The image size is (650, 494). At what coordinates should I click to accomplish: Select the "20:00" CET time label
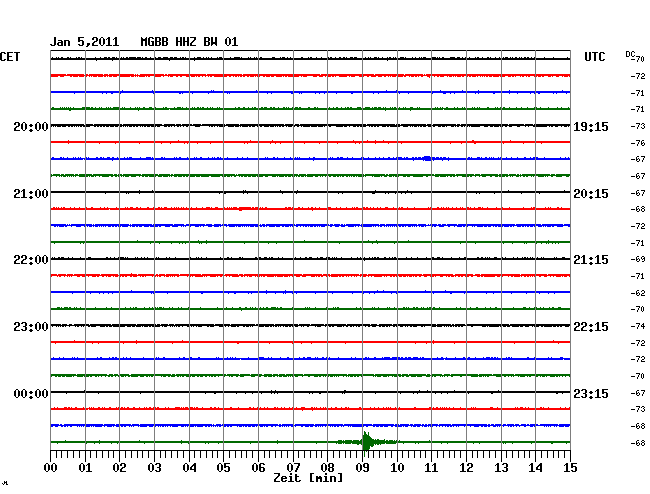pyautogui.click(x=31, y=127)
